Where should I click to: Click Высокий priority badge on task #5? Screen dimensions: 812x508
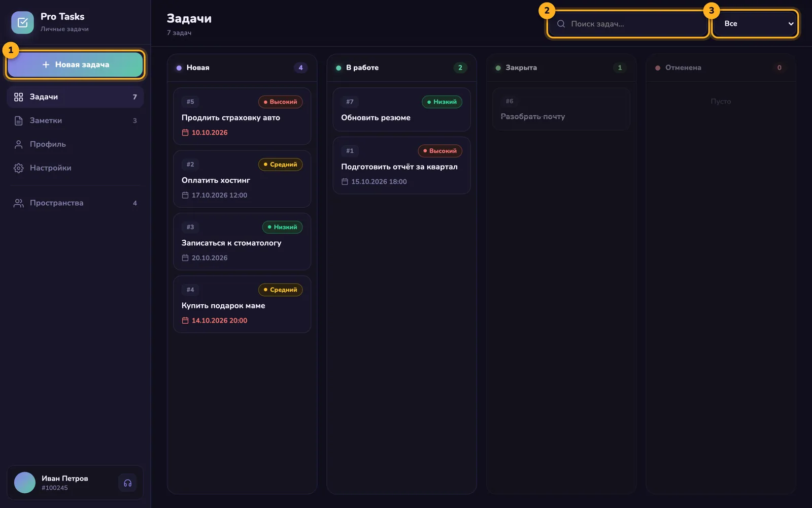(281, 102)
